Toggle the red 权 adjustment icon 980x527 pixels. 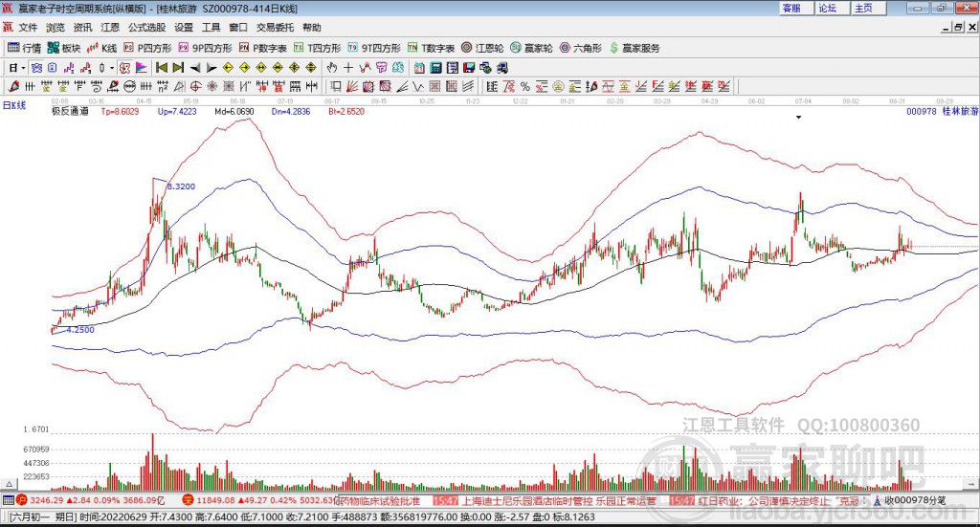pyautogui.click(x=125, y=68)
